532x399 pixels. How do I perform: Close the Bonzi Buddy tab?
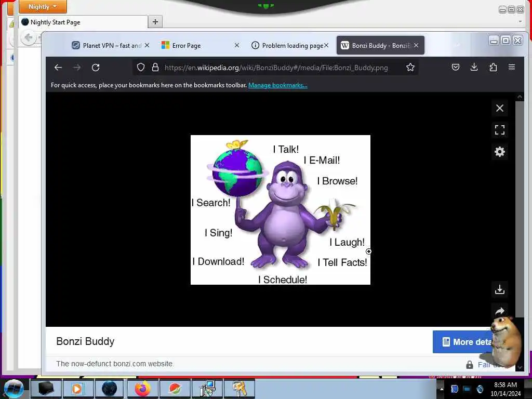pyautogui.click(x=416, y=45)
